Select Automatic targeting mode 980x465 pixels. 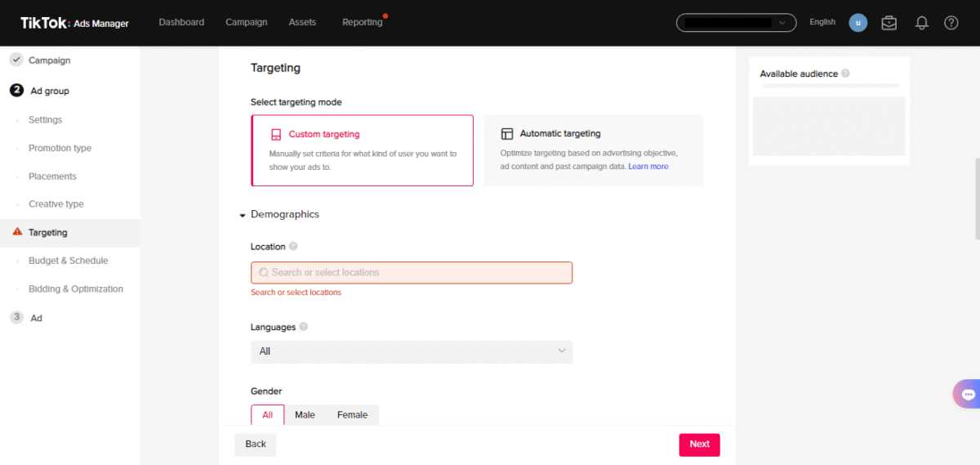(x=594, y=150)
